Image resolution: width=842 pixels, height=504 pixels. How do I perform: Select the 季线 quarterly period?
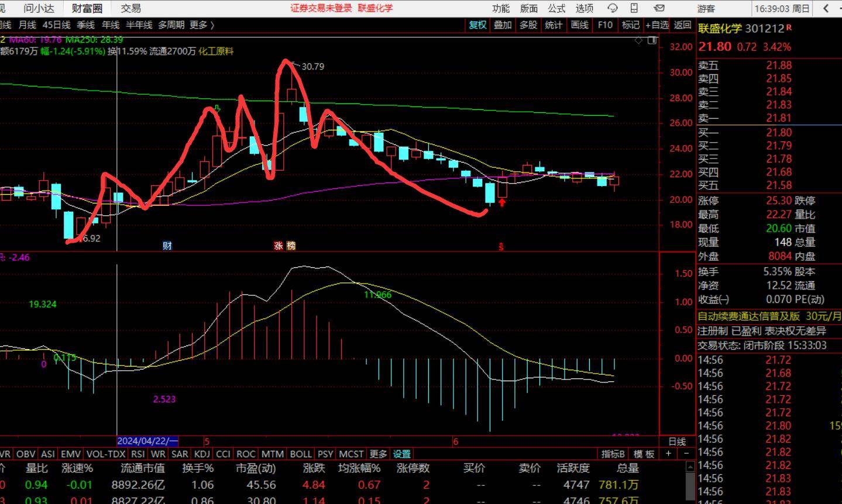85,25
